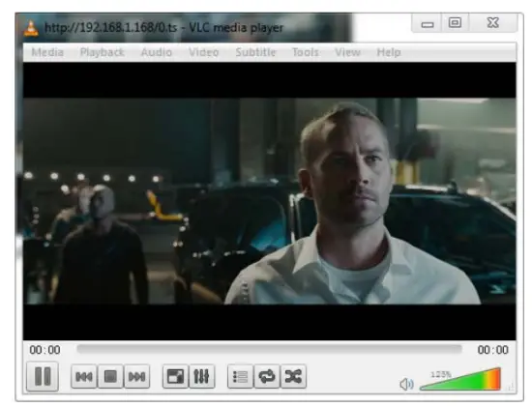Toggle loop repeat mode
This screenshot has width=532, height=407.
pyautogui.click(x=267, y=376)
